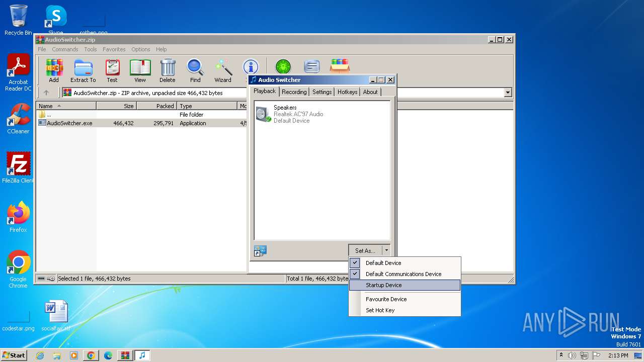Select the AudioSwitcher.exe file row
The width and height of the screenshot is (644, 362).
142,123
